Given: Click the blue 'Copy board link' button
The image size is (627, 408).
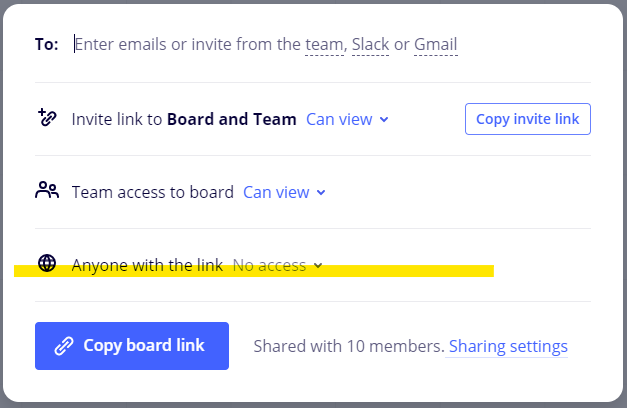Looking at the screenshot, I should (132, 346).
